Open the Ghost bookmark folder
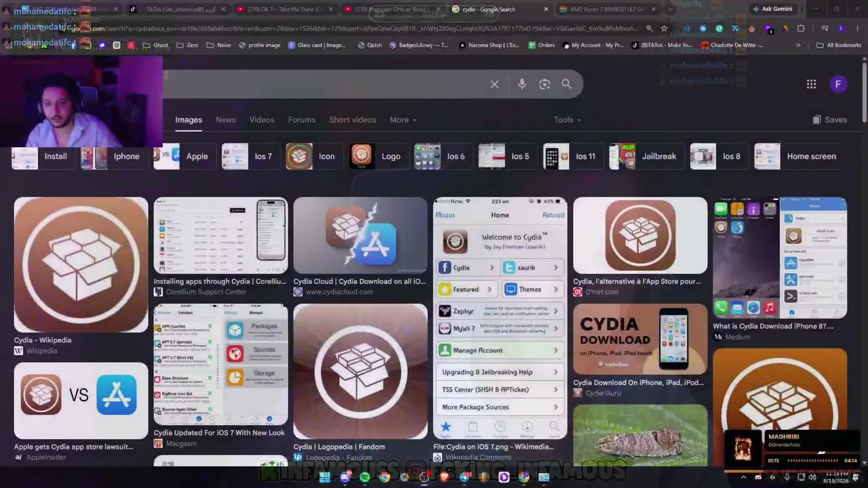This screenshot has width=868, height=488. [x=155, y=45]
